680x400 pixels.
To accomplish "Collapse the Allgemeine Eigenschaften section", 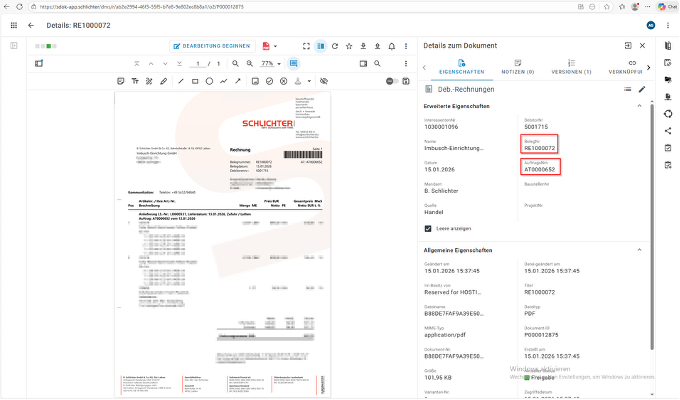I will point(639,250).
